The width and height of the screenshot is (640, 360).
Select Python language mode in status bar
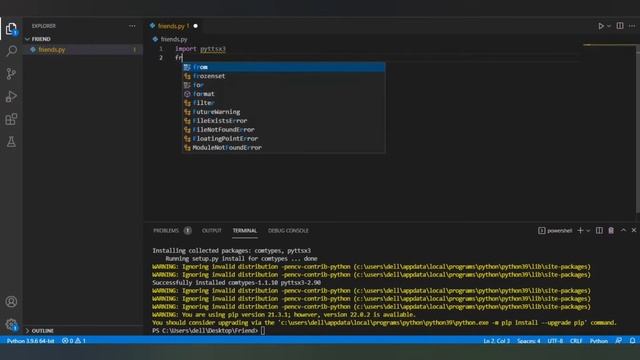tap(599, 341)
